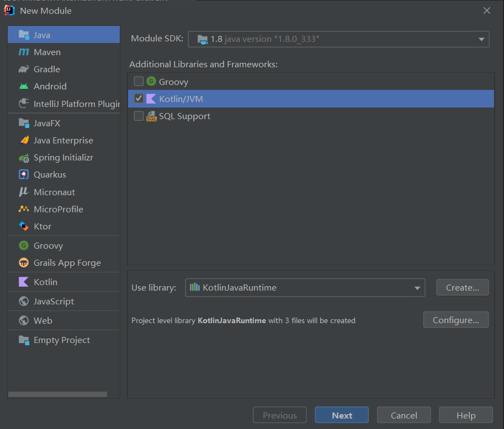
Task: Select the JavaScript globe icon
Action: [24, 301]
